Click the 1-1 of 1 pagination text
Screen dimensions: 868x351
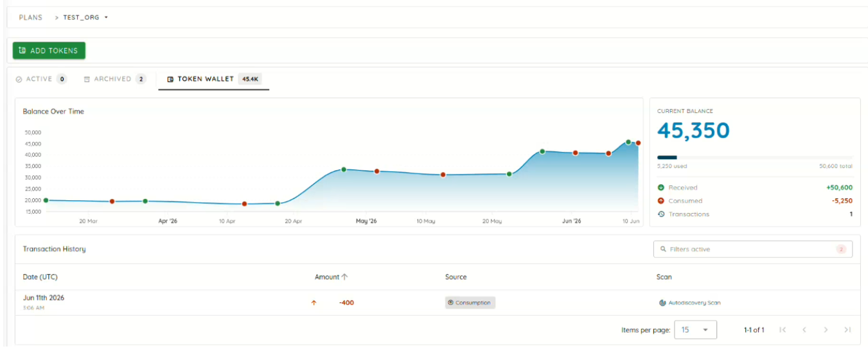point(754,330)
